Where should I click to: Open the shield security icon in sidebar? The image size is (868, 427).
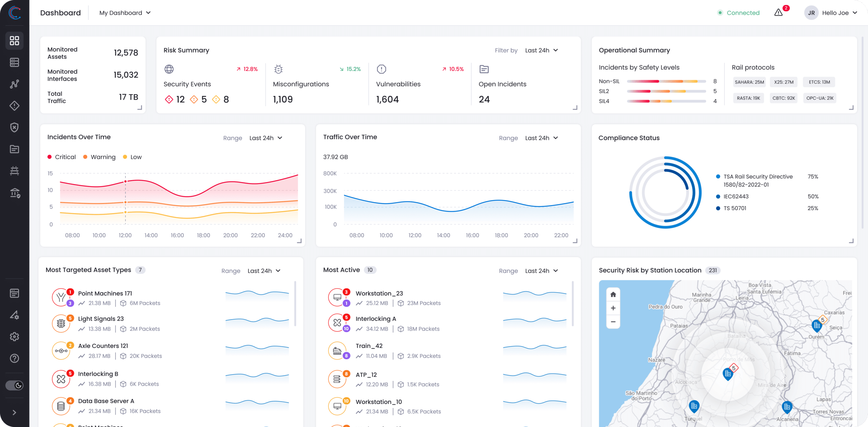(14, 127)
